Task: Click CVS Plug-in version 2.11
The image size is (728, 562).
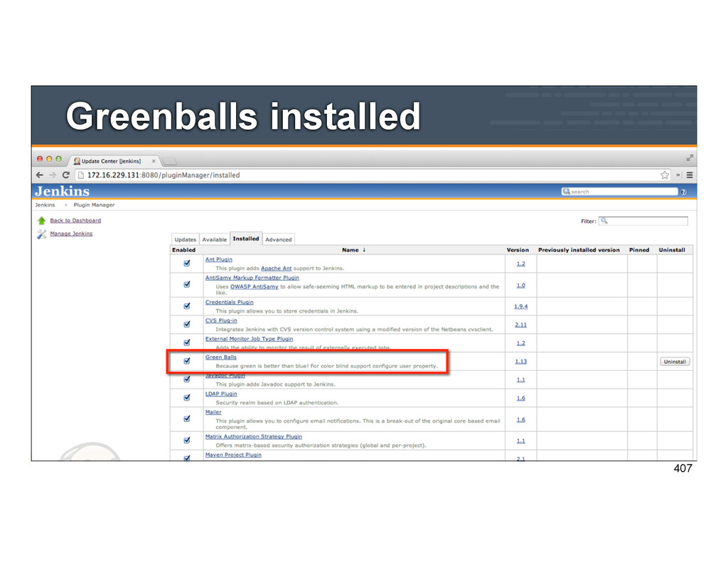Action: click(x=521, y=325)
